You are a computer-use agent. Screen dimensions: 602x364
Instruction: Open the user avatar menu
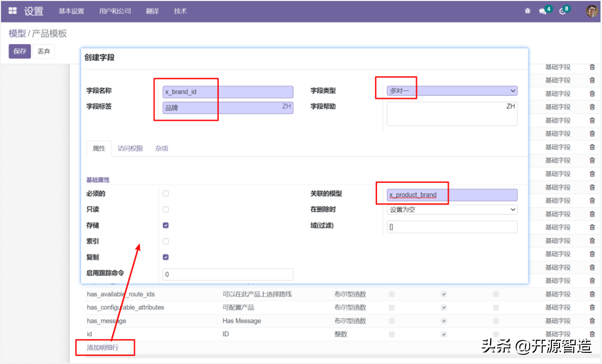tap(592, 11)
